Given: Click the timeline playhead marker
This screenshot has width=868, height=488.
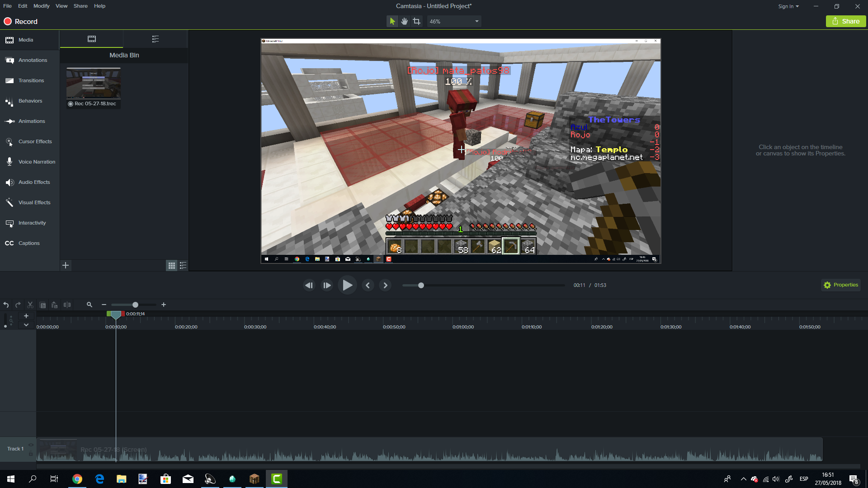Looking at the screenshot, I should [x=116, y=314].
